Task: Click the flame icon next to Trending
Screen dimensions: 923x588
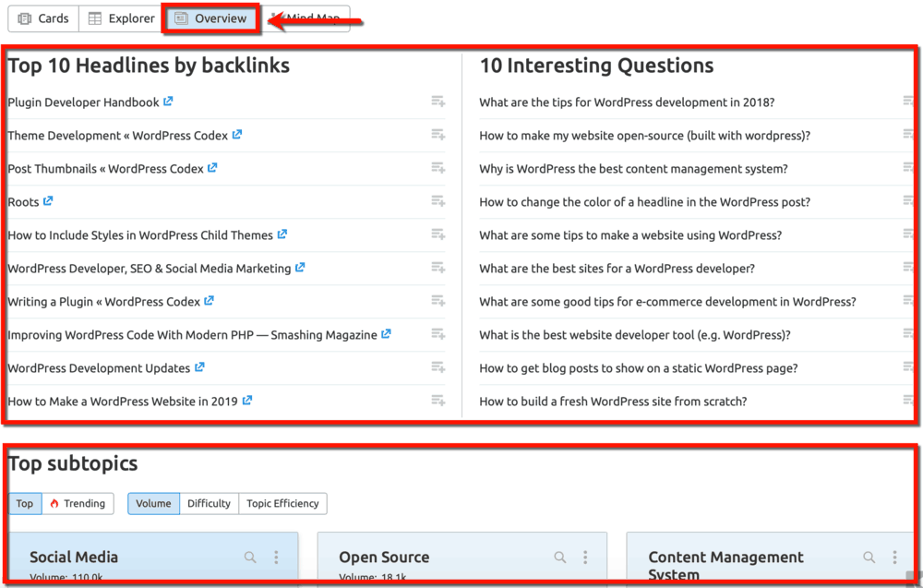Action: click(x=54, y=503)
